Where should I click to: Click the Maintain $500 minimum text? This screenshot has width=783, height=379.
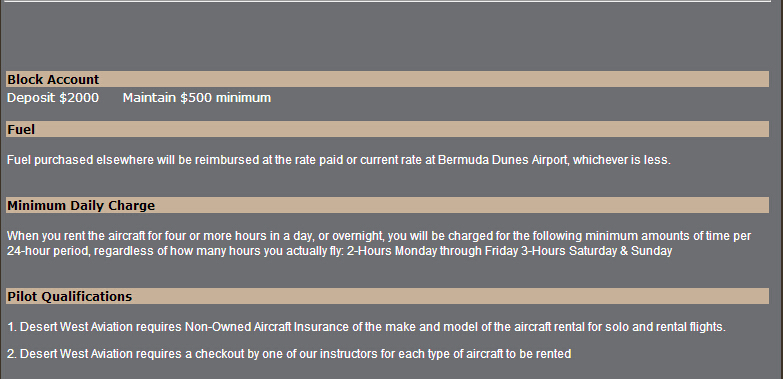[x=197, y=98]
